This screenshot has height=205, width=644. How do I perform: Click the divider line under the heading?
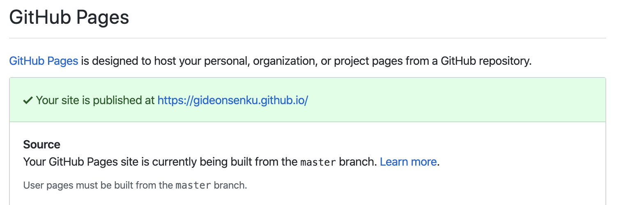pyautogui.click(x=307, y=38)
